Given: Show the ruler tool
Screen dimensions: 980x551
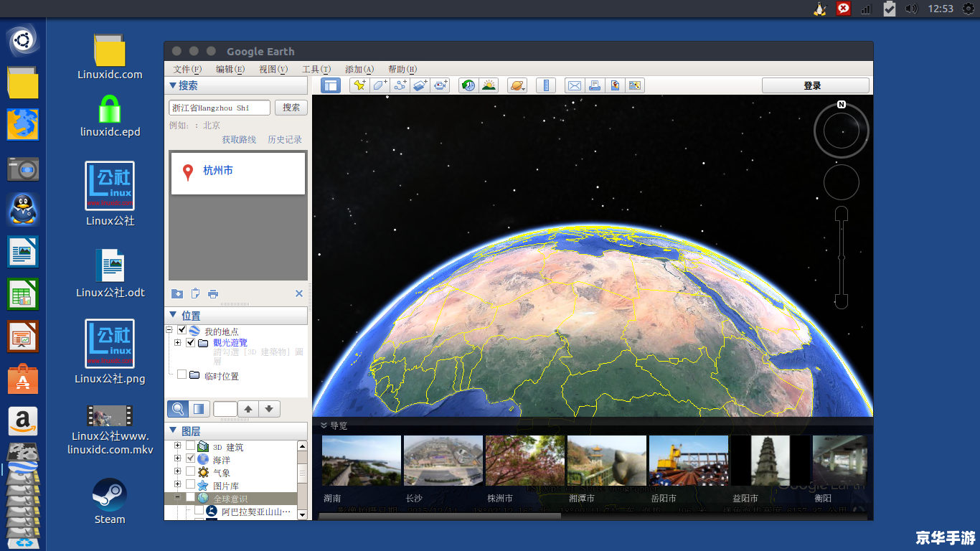Looking at the screenshot, I should 546,85.
